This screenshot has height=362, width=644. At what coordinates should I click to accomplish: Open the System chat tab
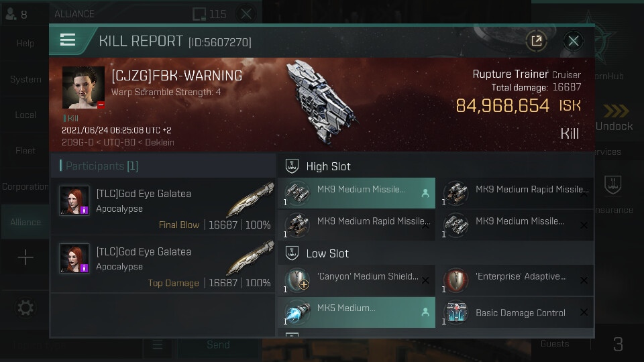click(x=25, y=79)
